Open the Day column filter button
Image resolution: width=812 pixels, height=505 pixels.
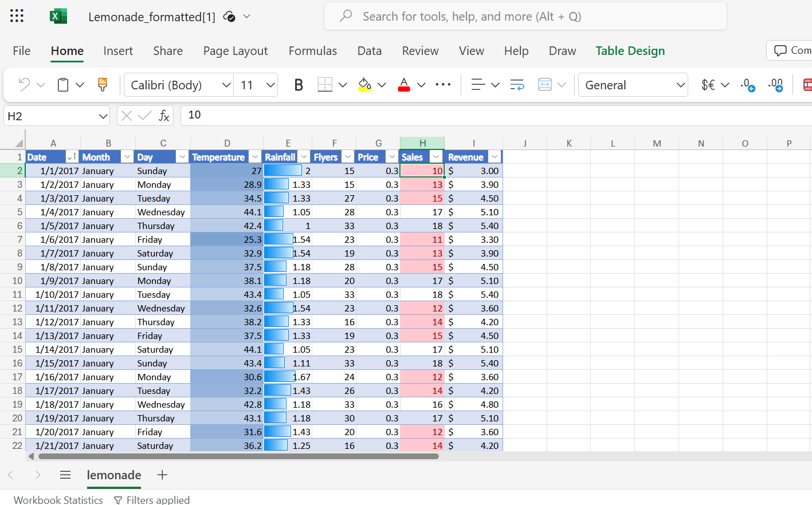[x=182, y=157]
